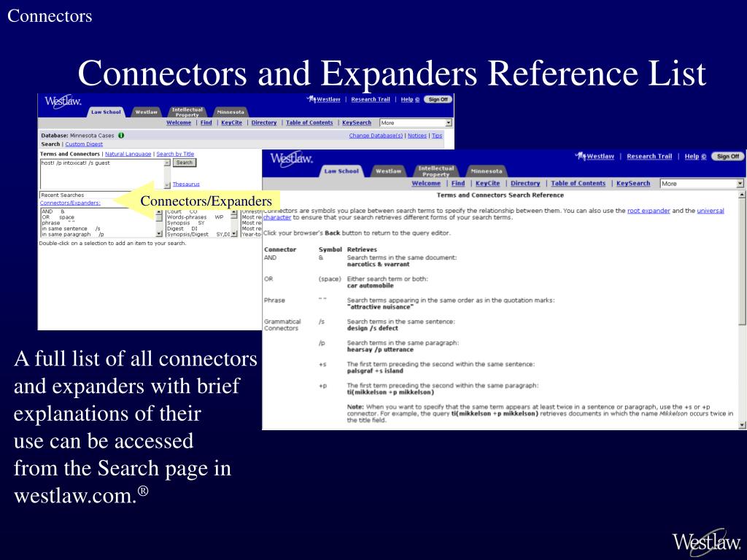Open Research Trail link in back window
The height and width of the screenshot is (560, 747).
[370, 99]
